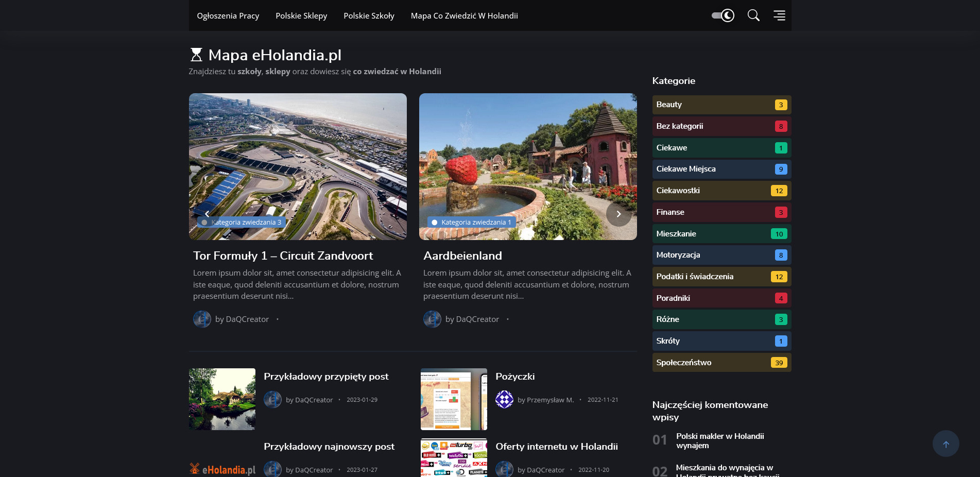Open Polski makler w Holandii wynajem post
The width and height of the screenshot is (980, 477).
(720, 439)
